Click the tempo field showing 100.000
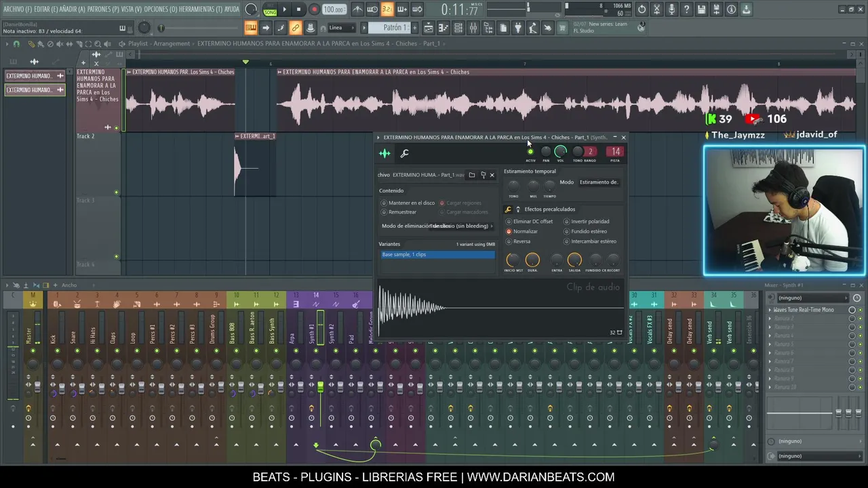The height and width of the screenshot is (488, 868). pos(334,9)
